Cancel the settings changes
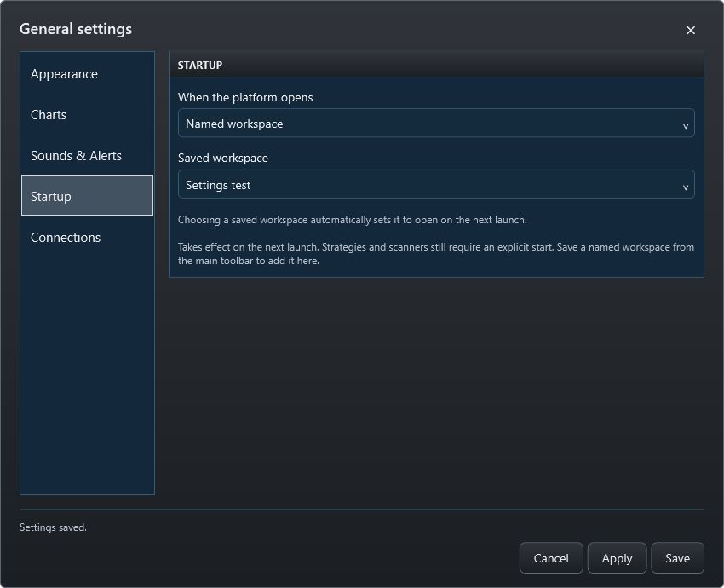Screen dimensions: 724x588 (x=551, y=558)
